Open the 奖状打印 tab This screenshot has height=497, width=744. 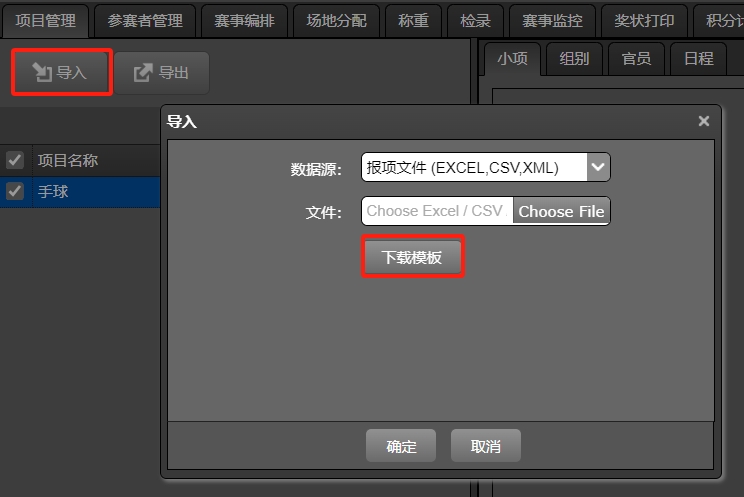click(x=644, y=21)
